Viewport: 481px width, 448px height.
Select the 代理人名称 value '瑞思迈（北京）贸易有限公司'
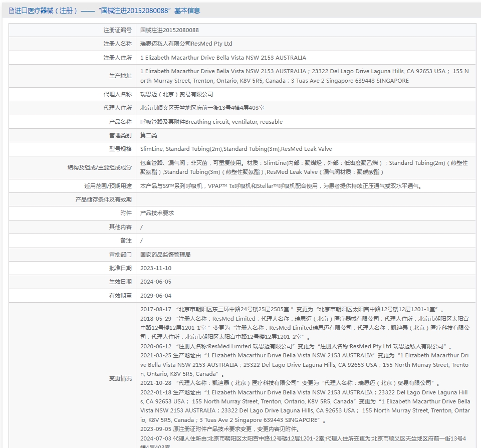tap(177, 94)
